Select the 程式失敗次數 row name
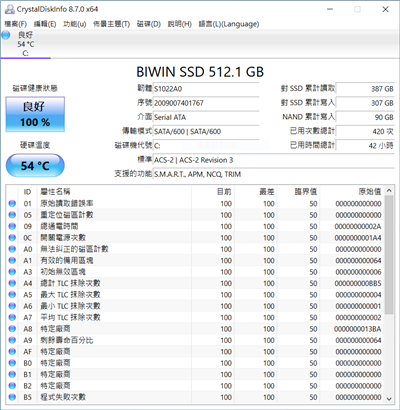The width and height of the screenshot is (400, 410). tap(63, 397)
